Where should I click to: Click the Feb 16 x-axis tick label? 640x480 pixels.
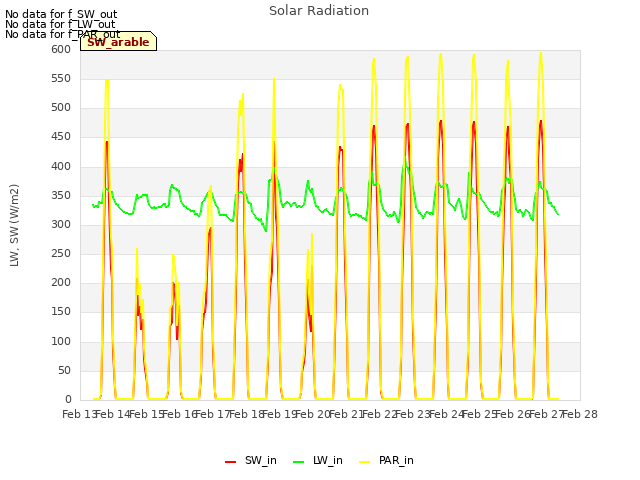pyautogui.click(x=180, y=414)
